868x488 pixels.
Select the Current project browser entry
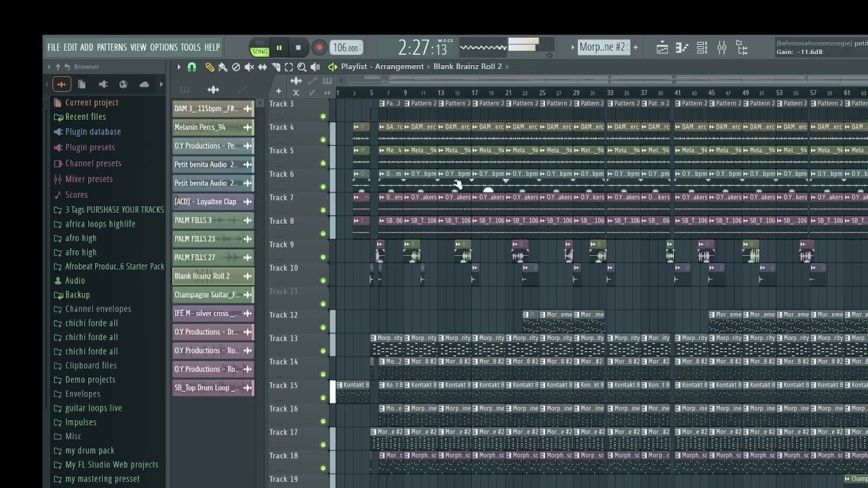point(85,103)
